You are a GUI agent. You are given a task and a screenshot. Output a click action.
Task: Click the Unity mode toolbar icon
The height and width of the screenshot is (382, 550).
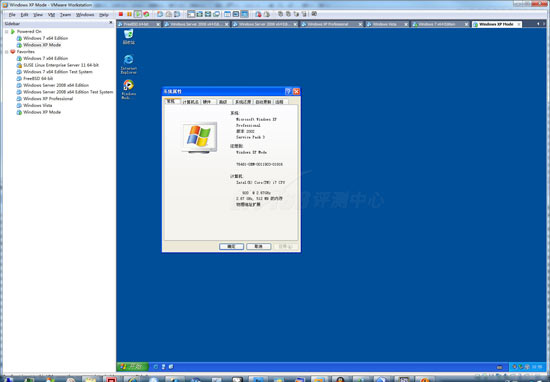pos(217,14)
